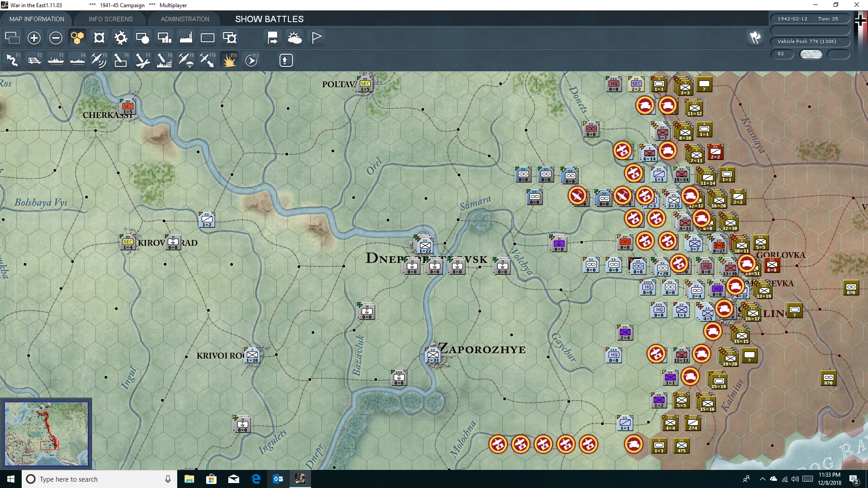Image resolution: width=868 pixels, height=488 pixels.
Task: Click the double flags icon near date
Action: pyautogui.click(x=755, y=38)
